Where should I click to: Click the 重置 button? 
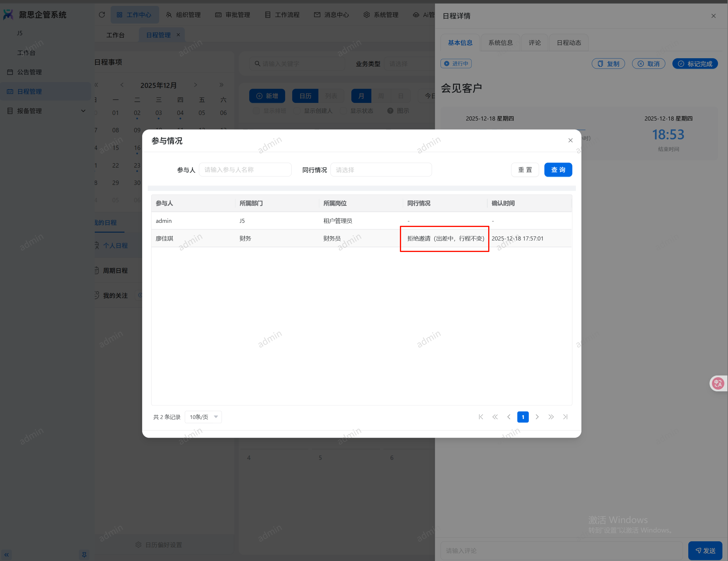click(525, 170)
